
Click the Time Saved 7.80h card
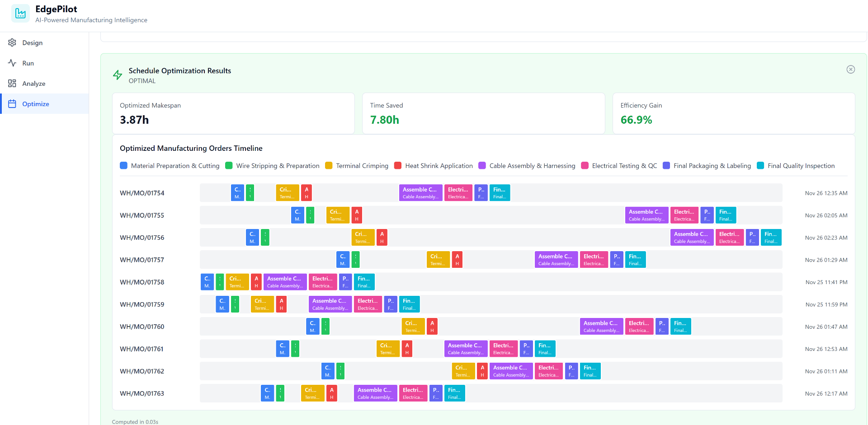(484, 113)
